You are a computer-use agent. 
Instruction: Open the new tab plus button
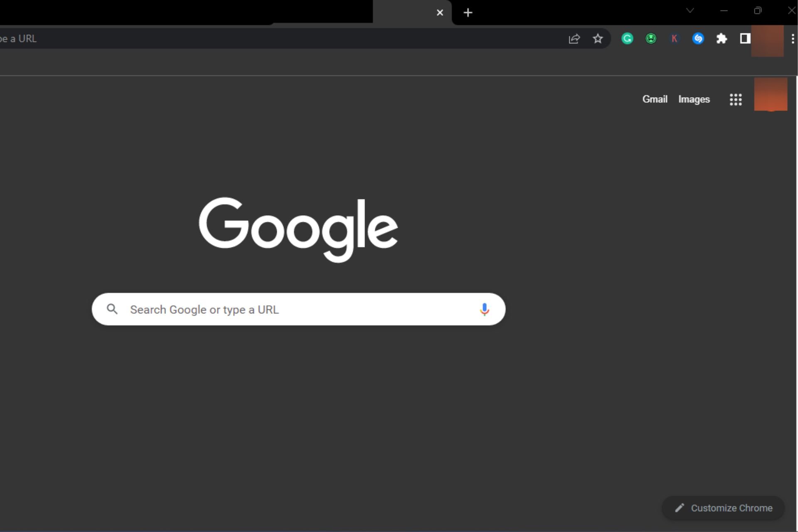point(468,12)
